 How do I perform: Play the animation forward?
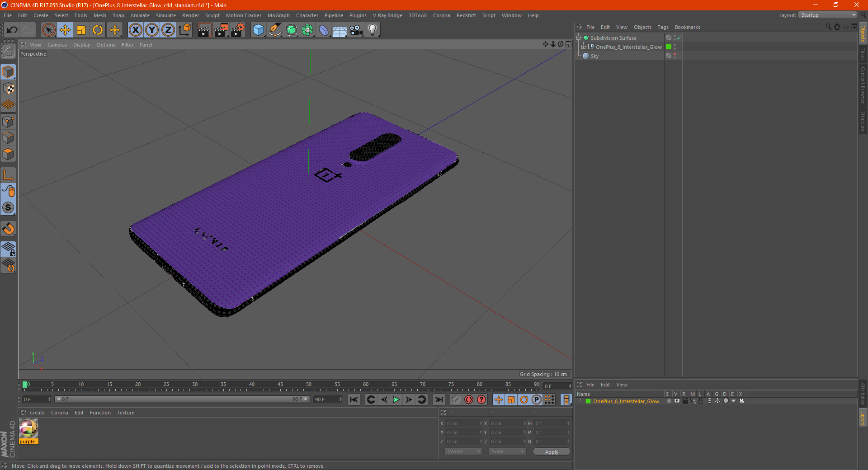[x=396, y=399]
